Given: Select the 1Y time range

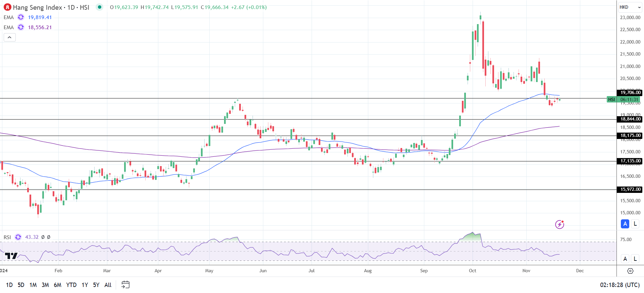Looking at the screenshot, I should [85, 285].
